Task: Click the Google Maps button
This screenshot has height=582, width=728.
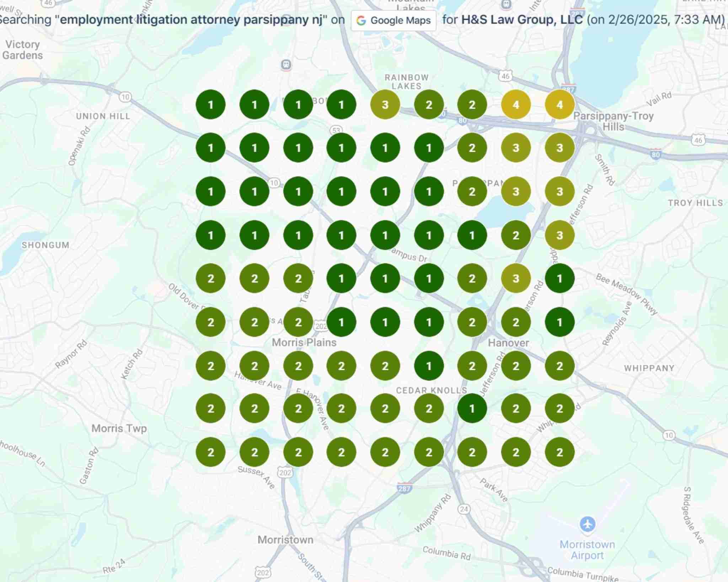Action: pos(394,21)
